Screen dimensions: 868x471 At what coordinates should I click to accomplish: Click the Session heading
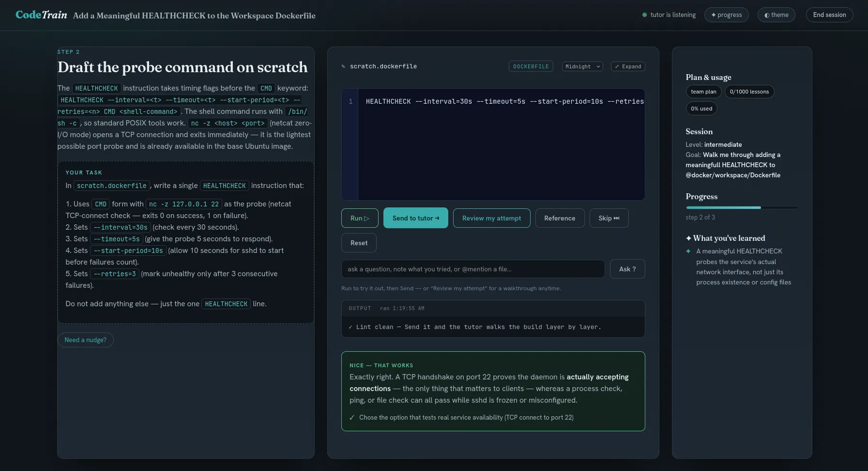pyautogui.click(x=699, y=131)
